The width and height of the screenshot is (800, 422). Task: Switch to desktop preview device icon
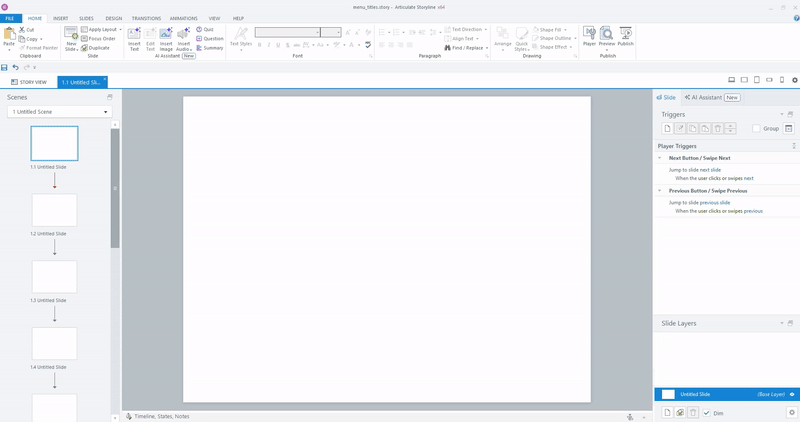(732, 80)
